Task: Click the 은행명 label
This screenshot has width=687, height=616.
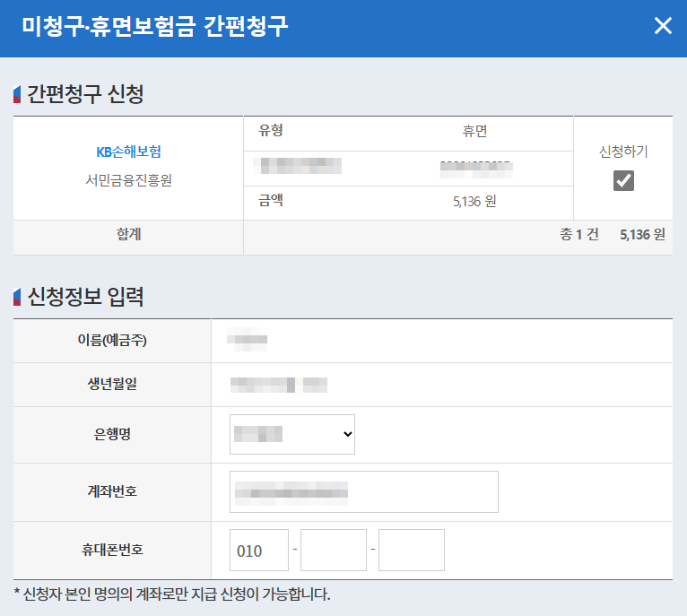Action: click(112, 434)
